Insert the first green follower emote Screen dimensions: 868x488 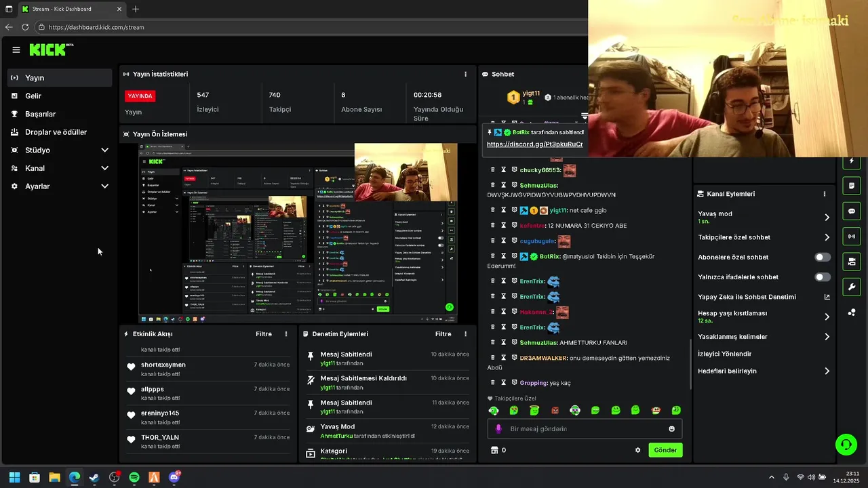click(x=494, y=410)
